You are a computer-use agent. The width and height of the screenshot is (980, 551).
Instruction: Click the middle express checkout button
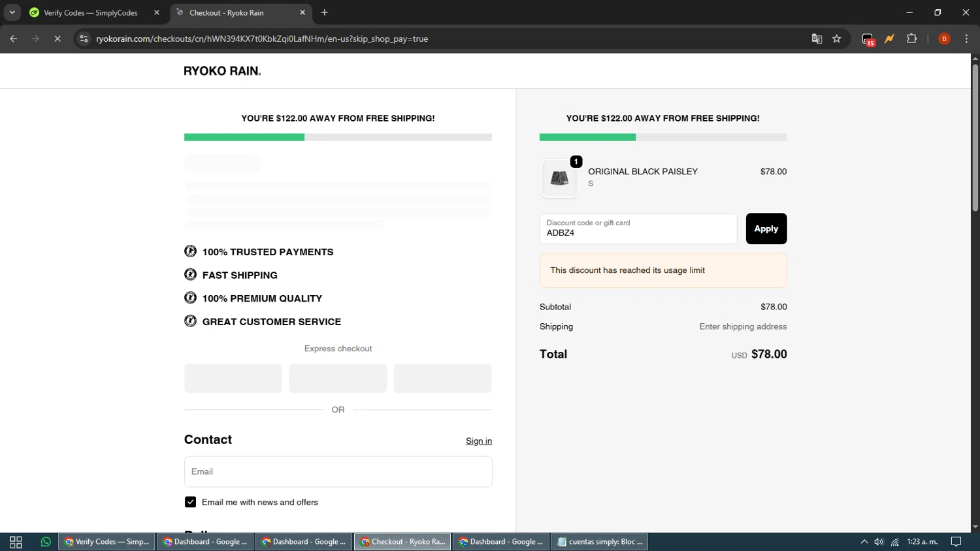(338, 378)
